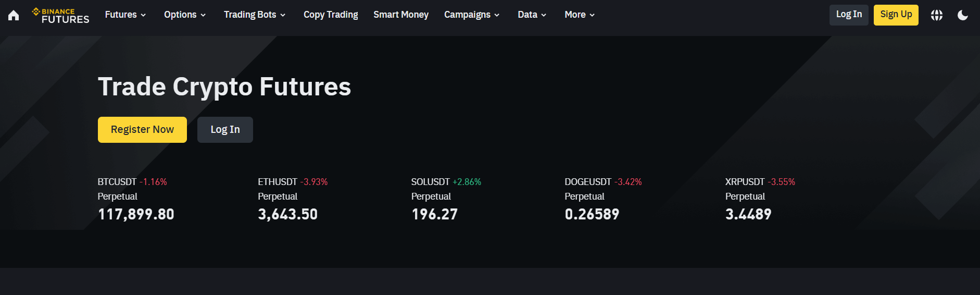Screen dimensions: 980x295
Task: Open the BTCUSDT perpetual ticker
Action: click(136, 199)
